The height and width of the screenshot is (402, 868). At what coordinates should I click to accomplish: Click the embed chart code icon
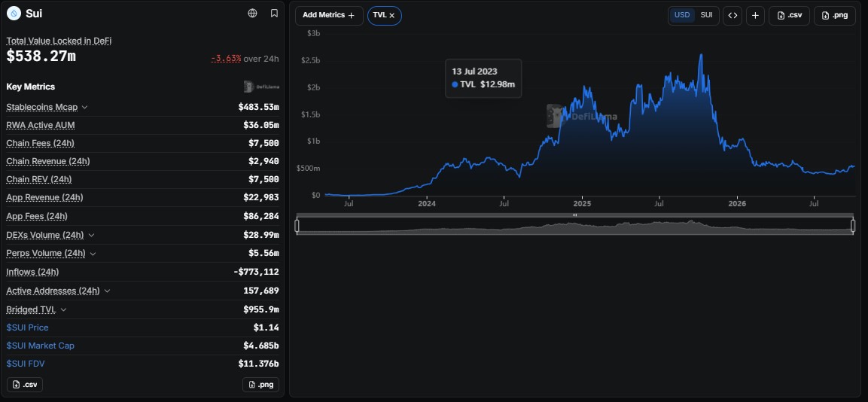732,16
